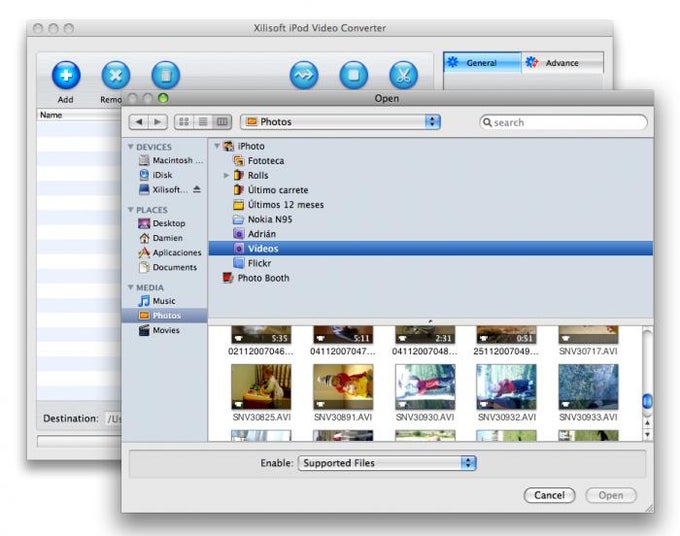The image size is (680, 536).
Task: Switch to list view in Open dialog
Action: coord(203,122)
